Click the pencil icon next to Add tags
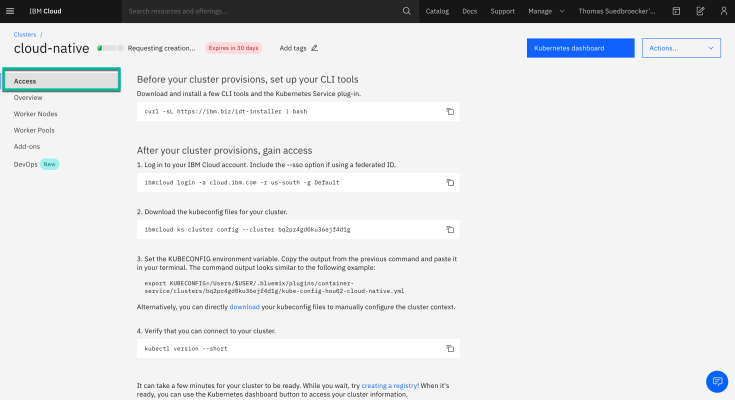735x400 pixels. pos(315,48)
